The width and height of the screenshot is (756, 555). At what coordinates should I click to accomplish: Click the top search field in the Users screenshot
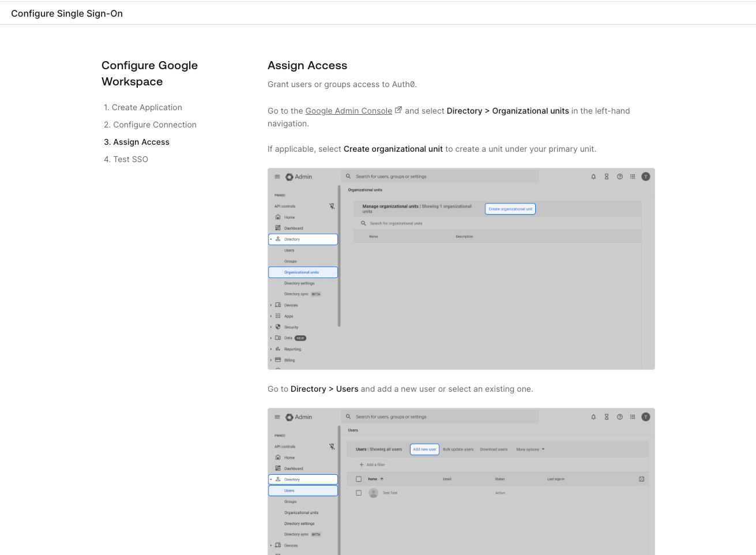pos(439,417)
